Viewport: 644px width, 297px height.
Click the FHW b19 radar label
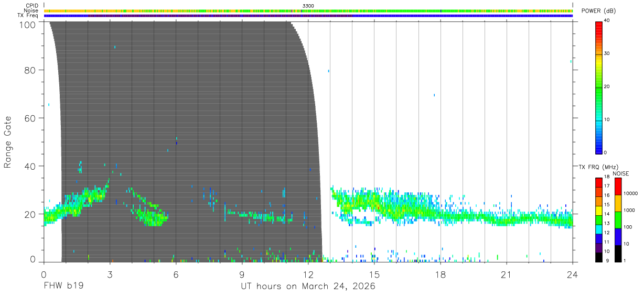(64, 287)
